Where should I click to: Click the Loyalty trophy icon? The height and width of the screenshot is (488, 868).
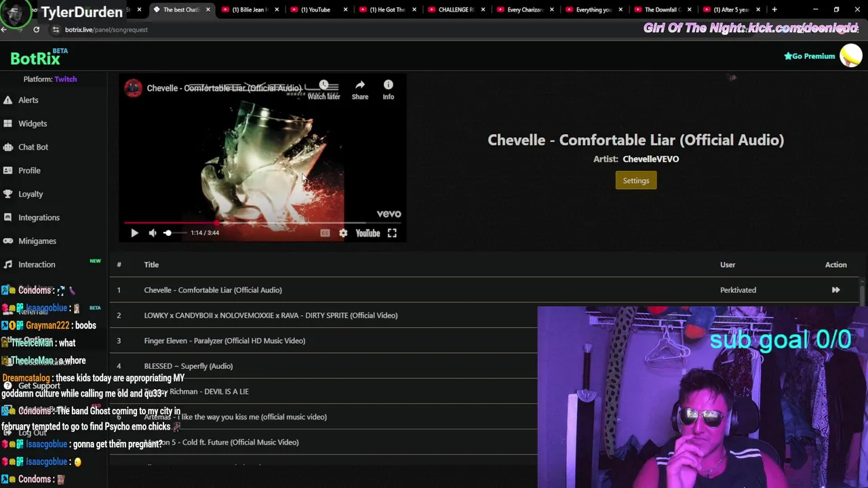pyautogui.click(x=7, y=194)
